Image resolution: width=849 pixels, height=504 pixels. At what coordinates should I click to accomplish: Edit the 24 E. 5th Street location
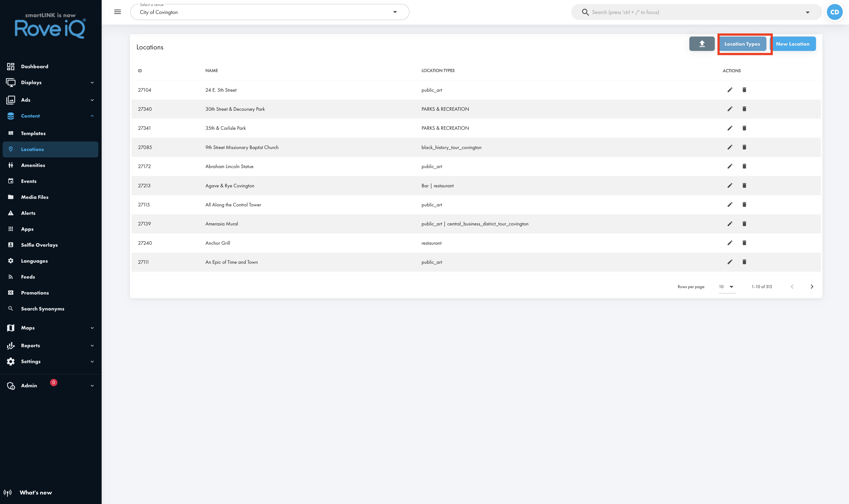pos(730,90)
